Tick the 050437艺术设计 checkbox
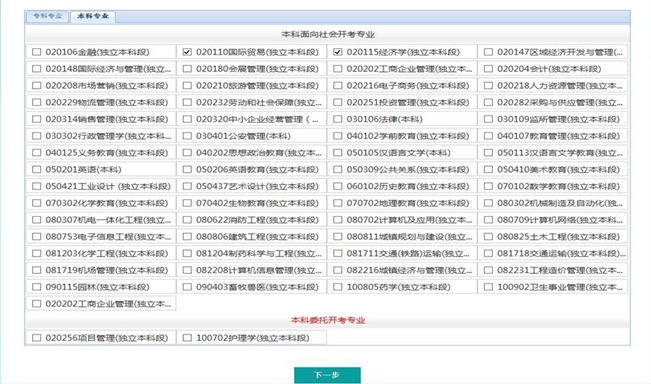This screenshot has width=651, height=384. tap(187, 186)
